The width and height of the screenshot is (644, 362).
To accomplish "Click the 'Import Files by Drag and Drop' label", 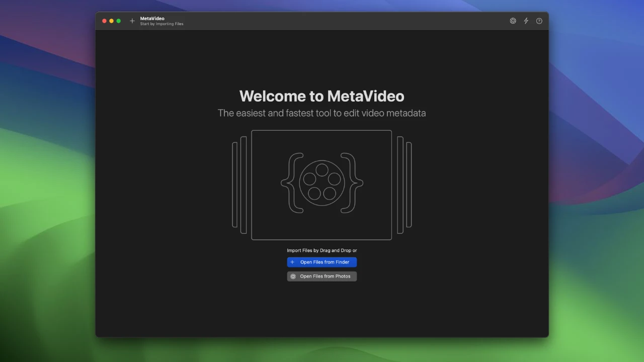I will click(x=321, y=250).
